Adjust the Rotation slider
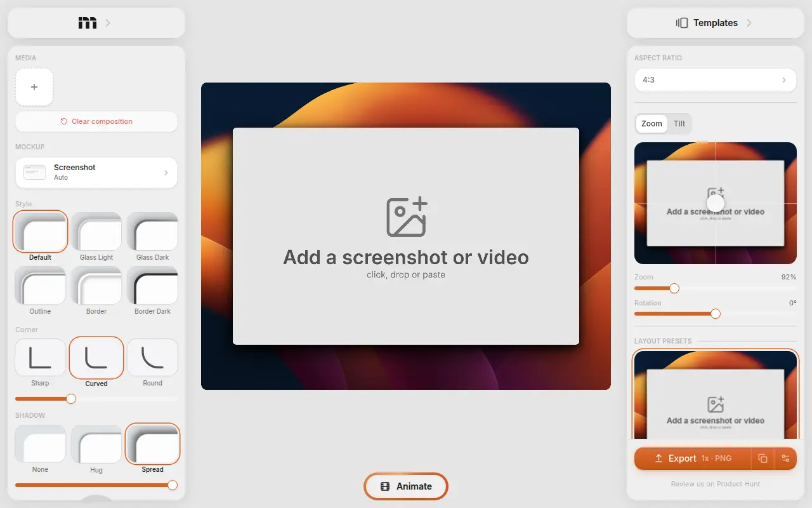 coord(716,314)
